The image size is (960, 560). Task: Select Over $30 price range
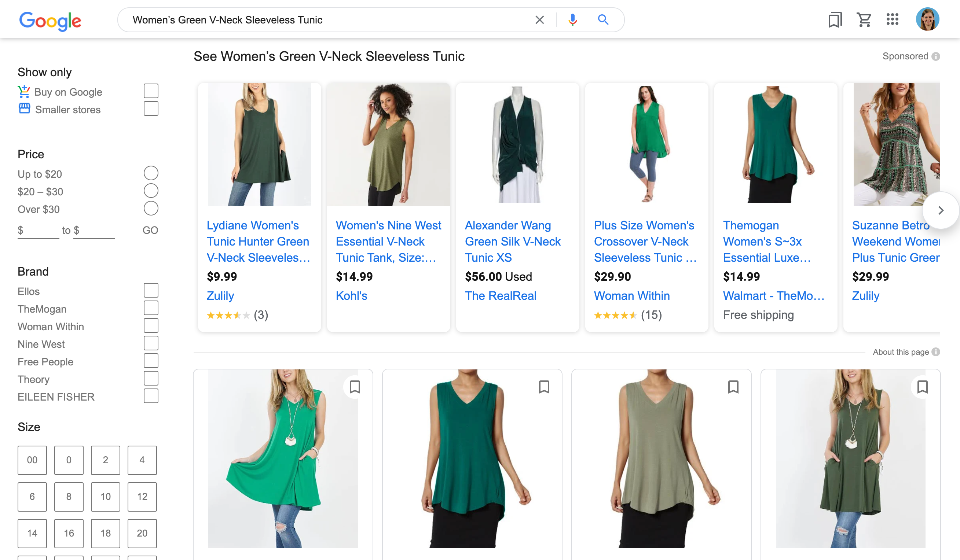click(x=151, y=209)
